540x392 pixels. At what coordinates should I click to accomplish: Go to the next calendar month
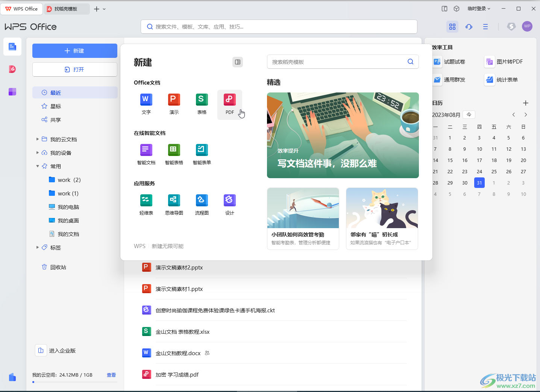coord(526,115)
